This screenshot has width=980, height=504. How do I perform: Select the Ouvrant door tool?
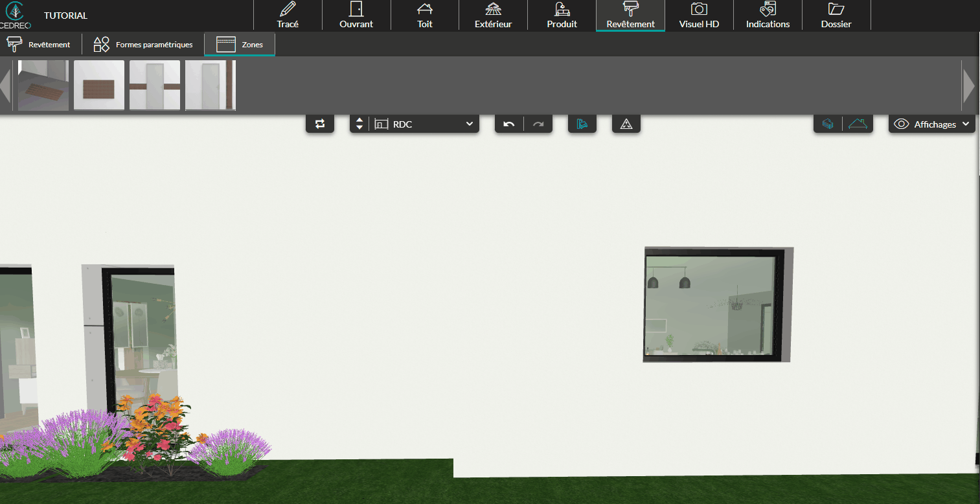(356, 16)
